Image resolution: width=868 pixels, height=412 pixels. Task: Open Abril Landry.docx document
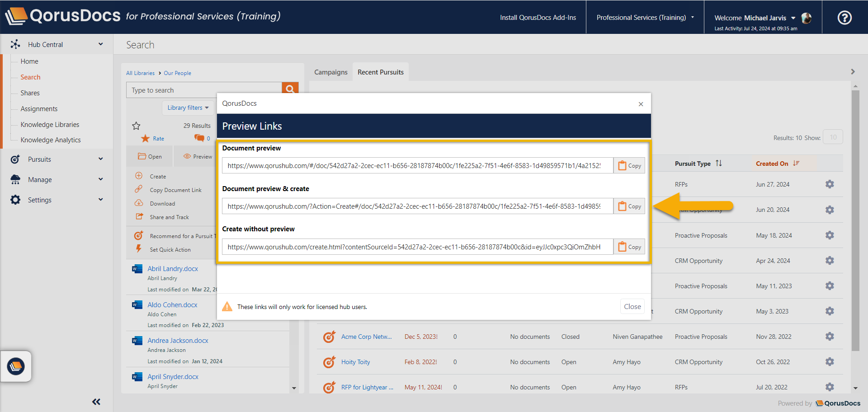click(173, 268)
